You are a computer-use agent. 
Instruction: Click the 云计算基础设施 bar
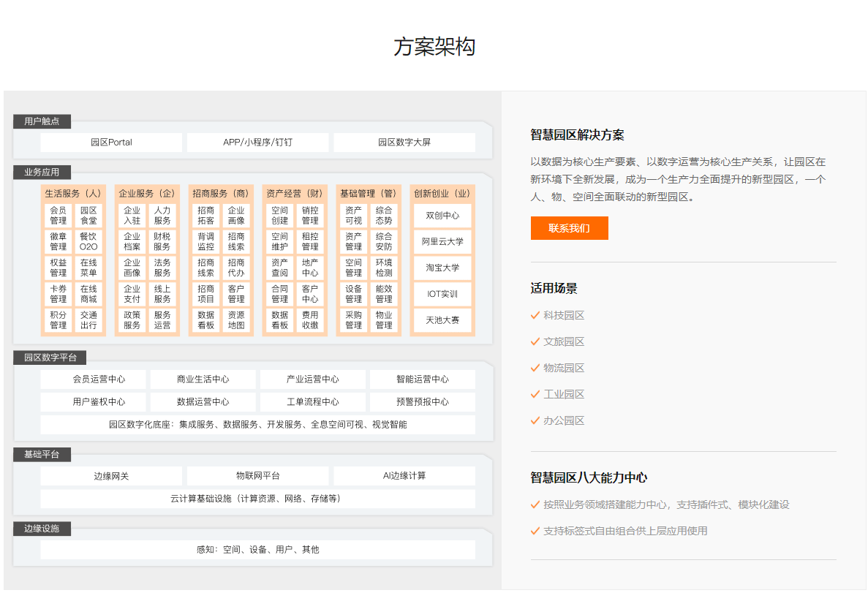coord(257,499)
